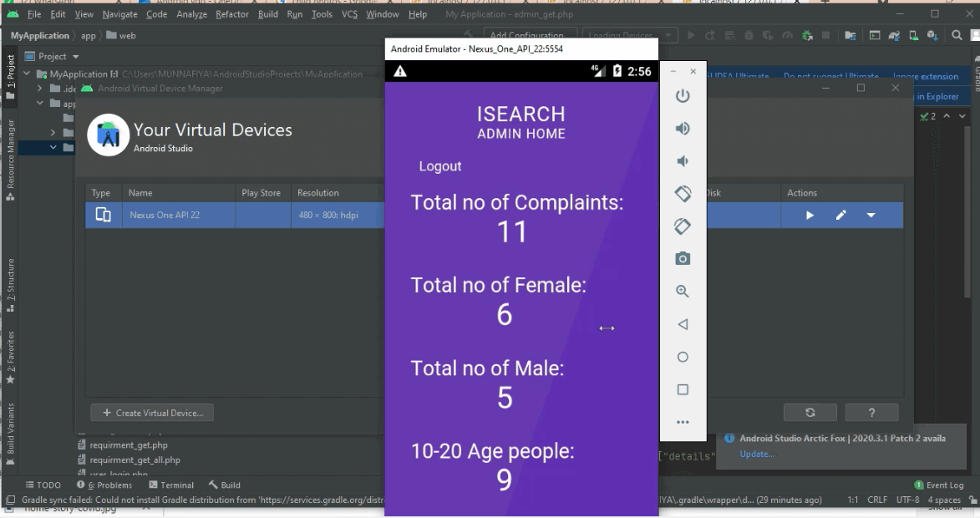Take a screenshot with the camera icon
Image resolution: width=980 pixels, height=518 pixels.
pos(683,258)
